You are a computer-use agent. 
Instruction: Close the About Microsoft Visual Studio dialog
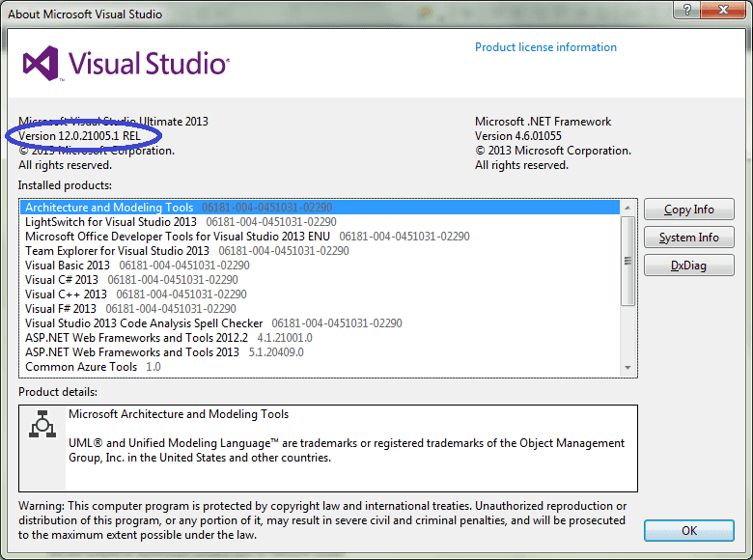click(728, 14)
